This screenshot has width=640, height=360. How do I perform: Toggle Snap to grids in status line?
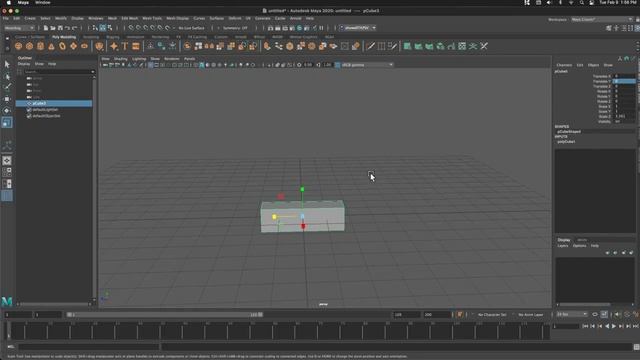[x=131, y=28]
